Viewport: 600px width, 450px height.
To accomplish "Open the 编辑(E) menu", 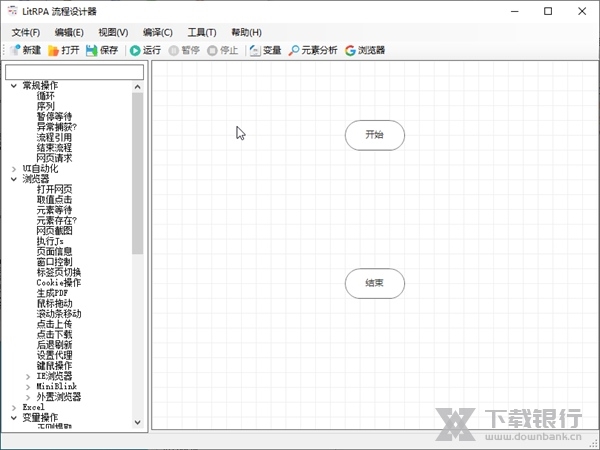I will (x=69, y=33).
